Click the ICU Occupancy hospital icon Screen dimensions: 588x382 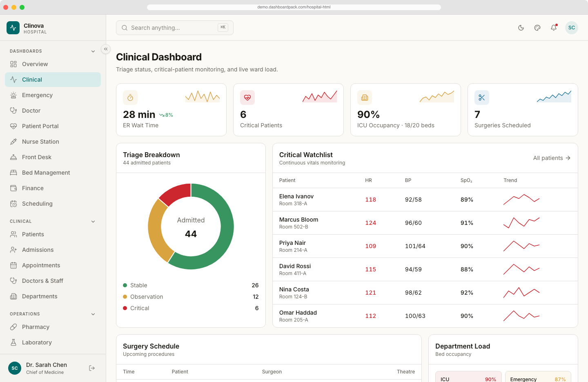(365, 98)
